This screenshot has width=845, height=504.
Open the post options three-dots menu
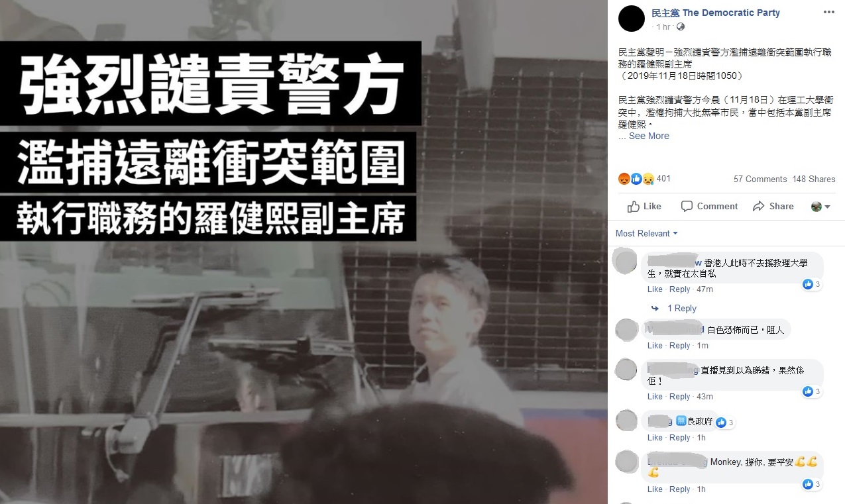pyautogui.click(x=828, y=13)
